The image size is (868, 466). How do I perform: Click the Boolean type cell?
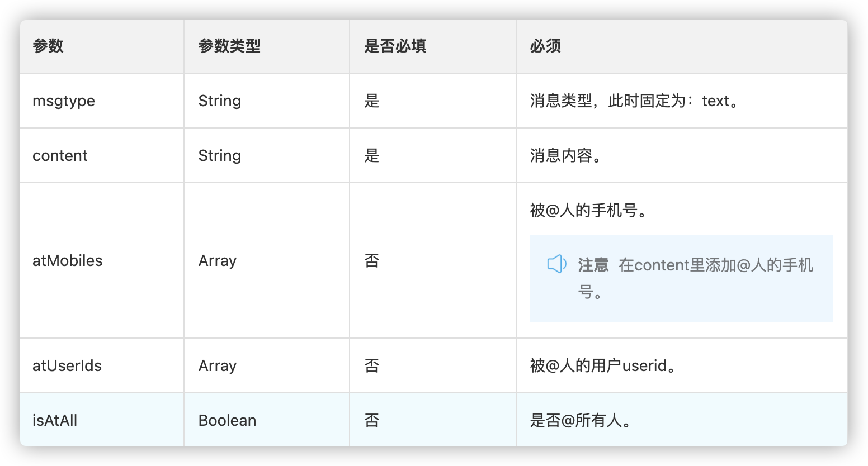(x=227, y=421)
